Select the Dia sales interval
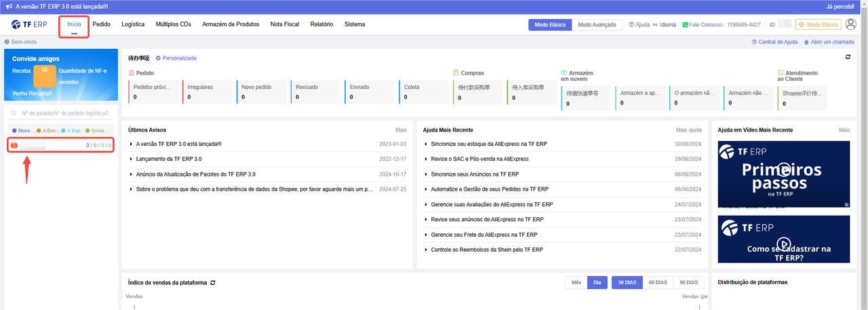Screen dimensions: 868x310 pos(597,282)
